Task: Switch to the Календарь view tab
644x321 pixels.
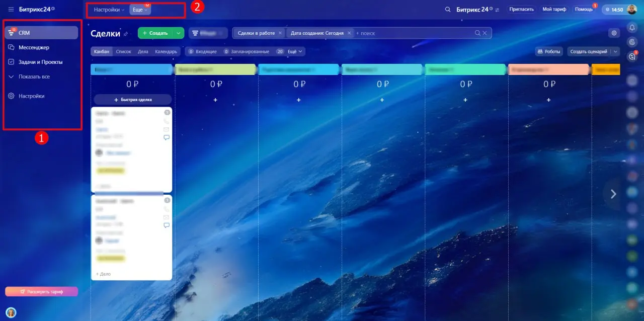Action: pyautogui.click(x=166, y=51)
